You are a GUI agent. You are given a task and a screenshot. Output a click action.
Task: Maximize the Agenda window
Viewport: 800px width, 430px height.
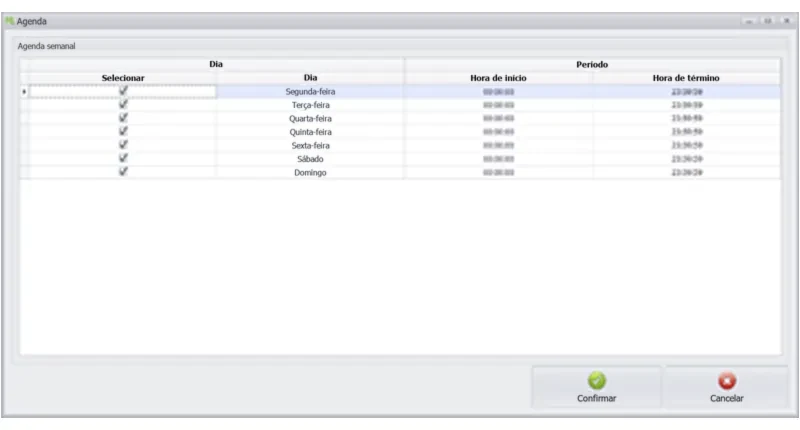point(768,21)
